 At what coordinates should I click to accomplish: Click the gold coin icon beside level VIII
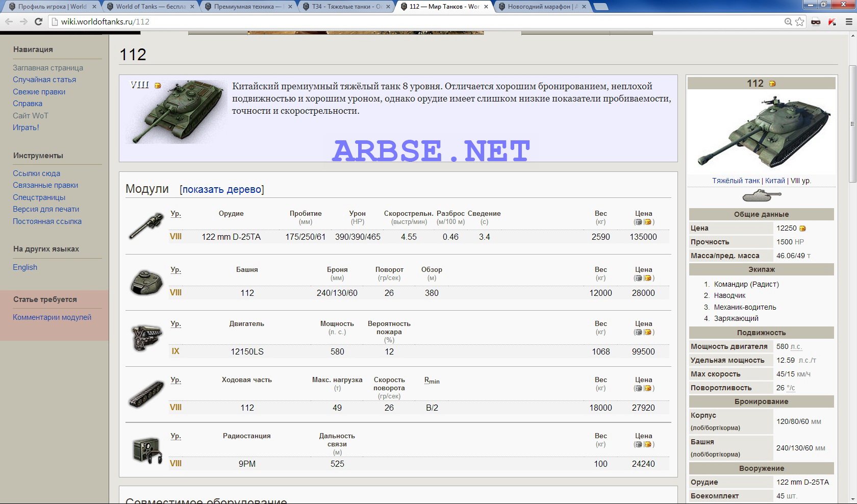pyautogui.click(x=158, y=86)
